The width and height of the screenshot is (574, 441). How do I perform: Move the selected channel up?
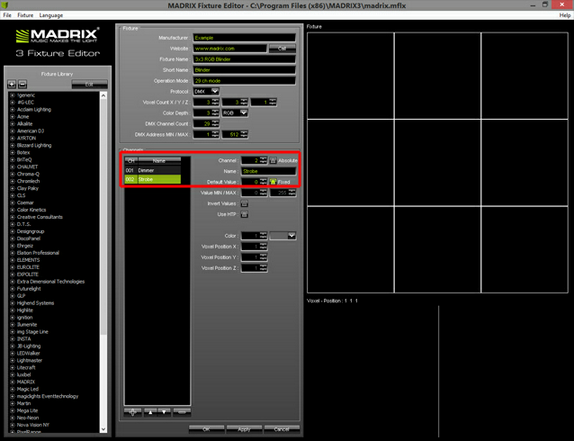(x=150, y=412)
